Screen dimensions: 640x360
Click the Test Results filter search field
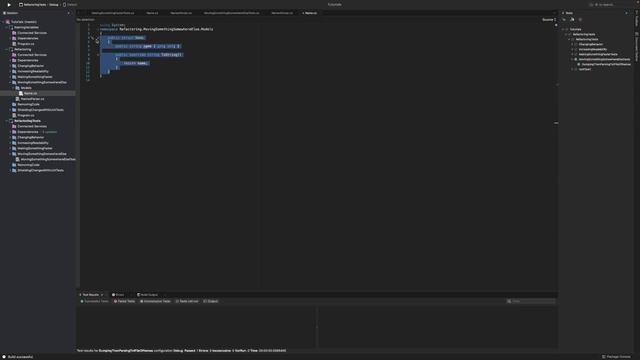pos(531,301)
